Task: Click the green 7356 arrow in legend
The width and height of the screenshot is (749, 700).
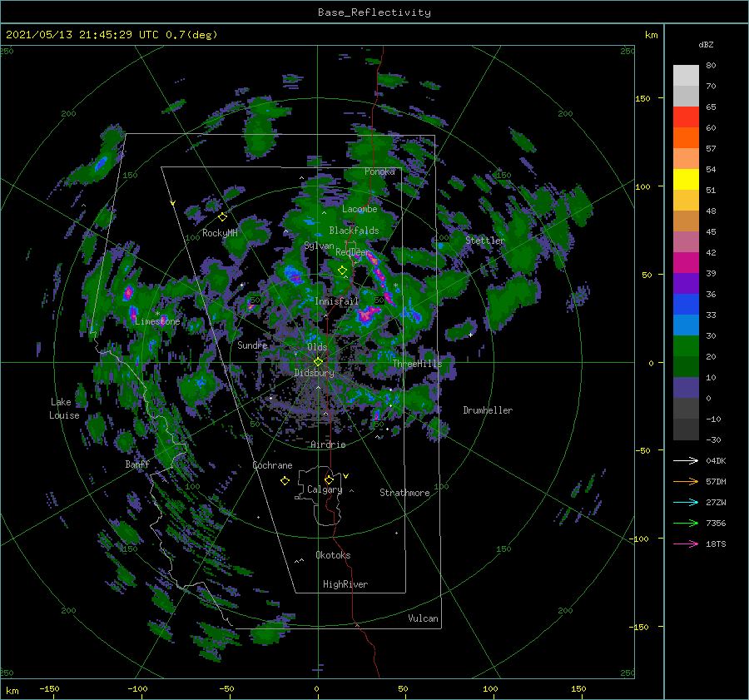Action: click(x=686, y=524)
